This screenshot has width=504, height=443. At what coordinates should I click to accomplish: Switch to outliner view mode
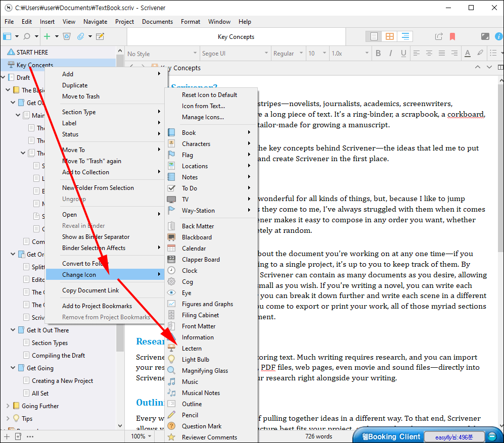tap(405, 36)
